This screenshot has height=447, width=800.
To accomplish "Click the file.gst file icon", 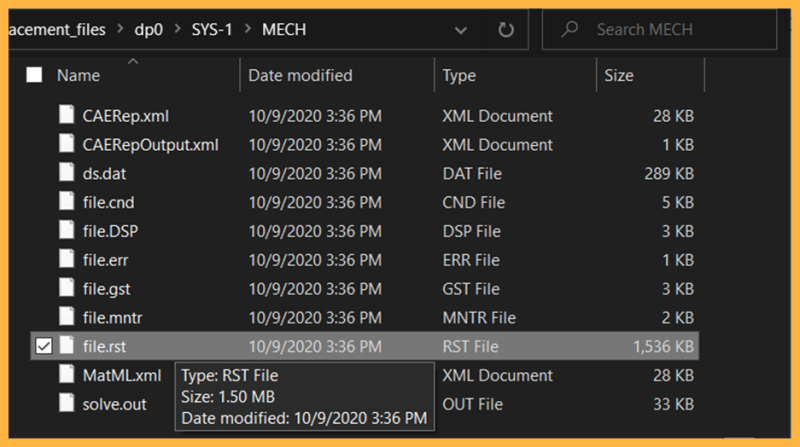I will point(67,289).
